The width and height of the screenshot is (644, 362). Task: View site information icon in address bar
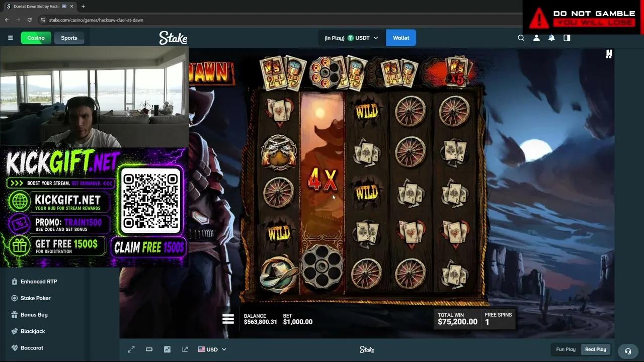coord(43,20)
